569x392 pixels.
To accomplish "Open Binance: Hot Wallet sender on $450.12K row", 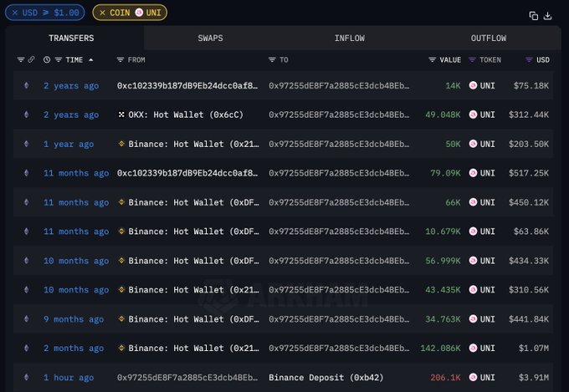I will [193, 203].
